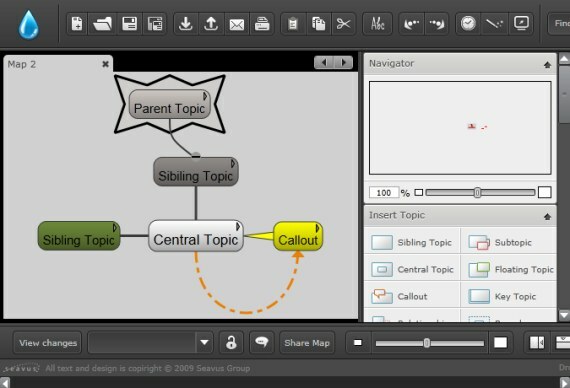Insert a Key Topic from the panel
This screenshot has height=388, width=570.
point(509,296)
